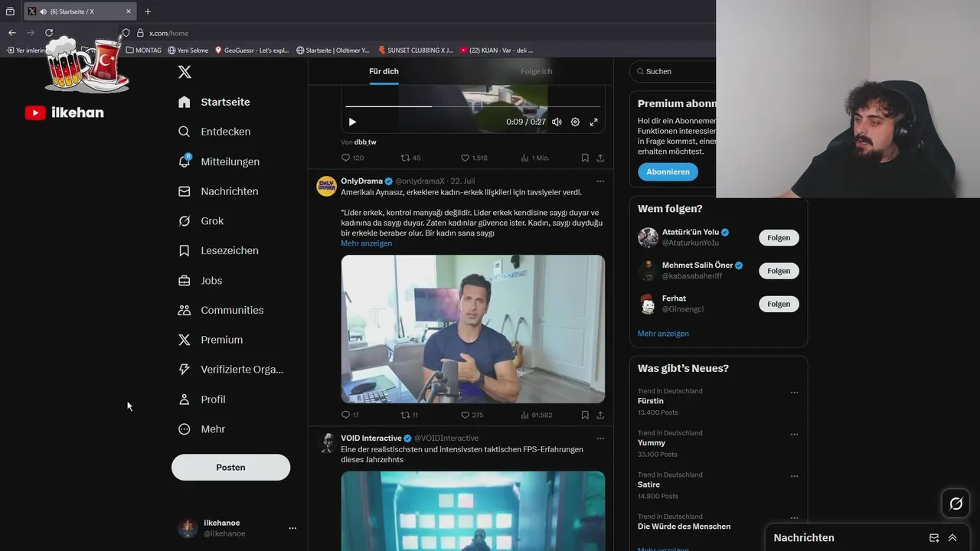Click the X logo above the sidebar
The width and height of the screenshot is (980, 551).
point(185,72)
